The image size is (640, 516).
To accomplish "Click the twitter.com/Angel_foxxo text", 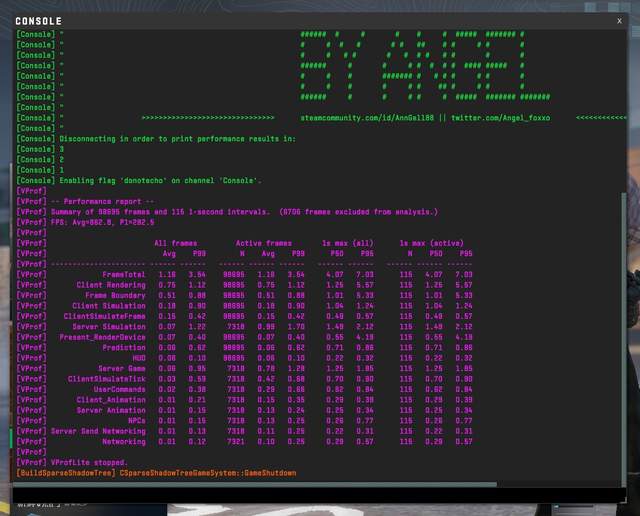I will (x=500, y=118).
